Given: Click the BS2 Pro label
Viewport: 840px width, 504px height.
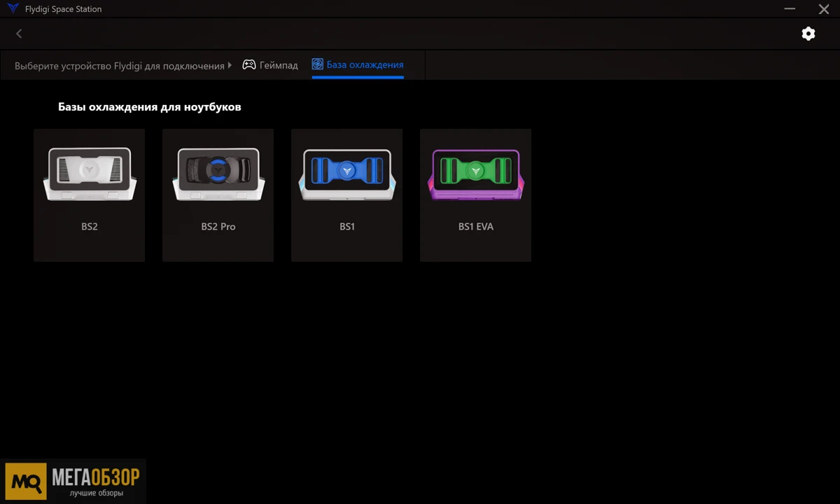Looking at the screenshot, I should pos(218,227).
